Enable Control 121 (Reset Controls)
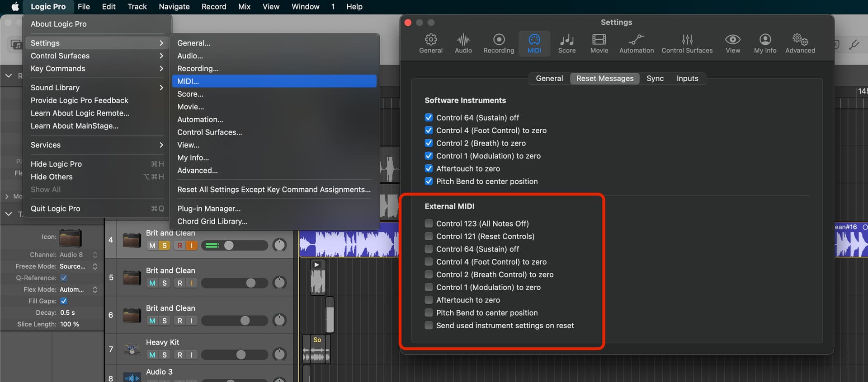The width and height of the screenshot is (868, 382). pyautogui.click(x=429, y=236)
